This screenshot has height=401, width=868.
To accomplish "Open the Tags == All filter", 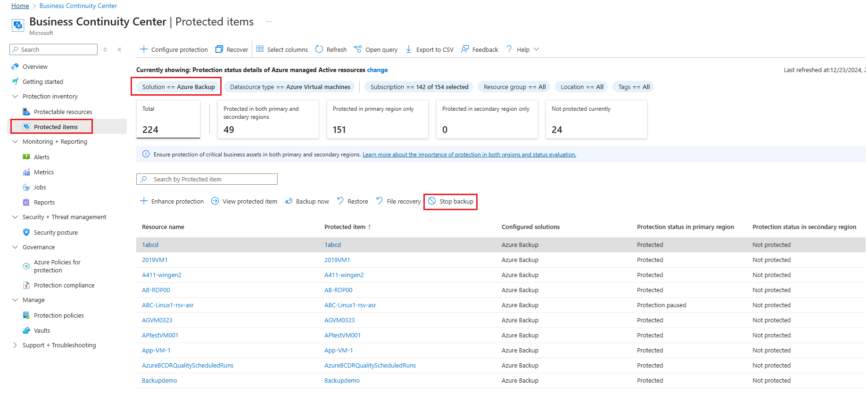I will coord(634,87).
